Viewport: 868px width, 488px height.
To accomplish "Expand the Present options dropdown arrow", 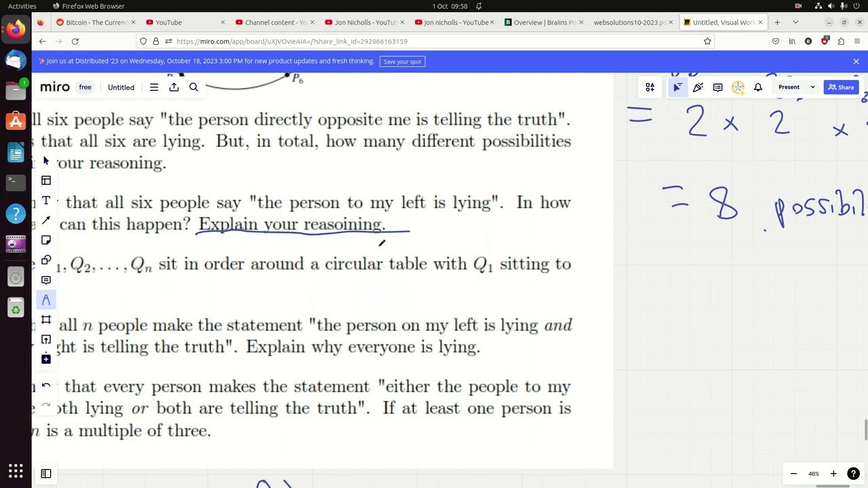I will click(x=812, y=87).
